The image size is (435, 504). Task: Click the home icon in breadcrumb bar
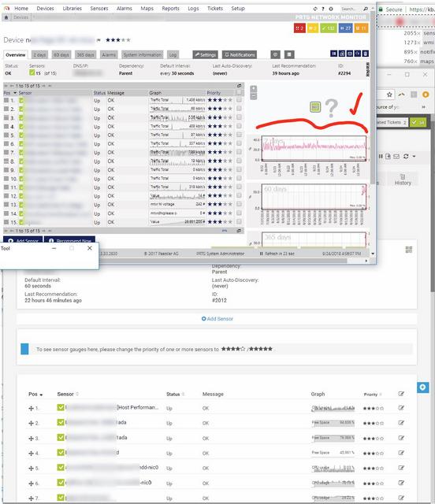point(6,17)
